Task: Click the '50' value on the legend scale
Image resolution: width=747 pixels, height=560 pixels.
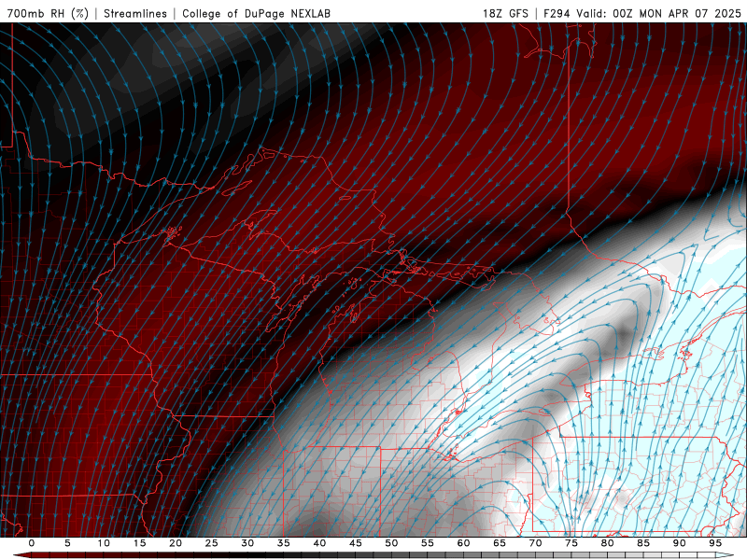Action: pos(391,543)
